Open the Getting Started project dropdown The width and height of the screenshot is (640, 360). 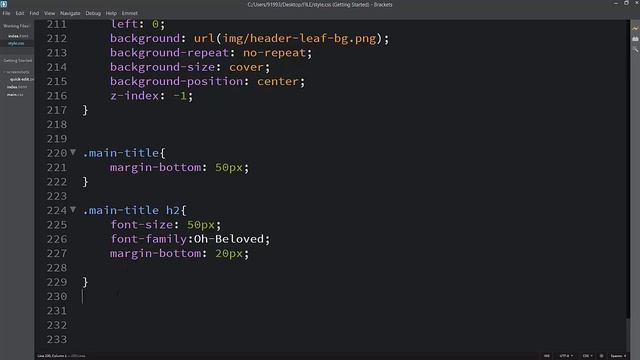18,60
